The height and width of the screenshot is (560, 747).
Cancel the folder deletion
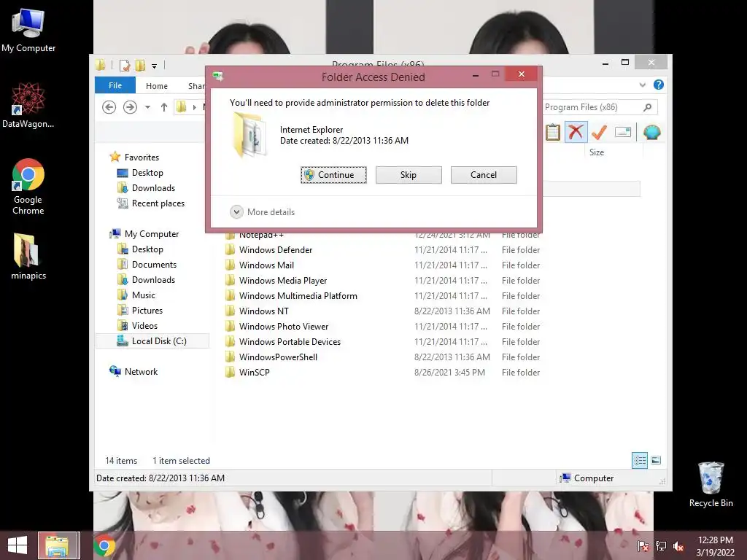(x=484, y=175)
